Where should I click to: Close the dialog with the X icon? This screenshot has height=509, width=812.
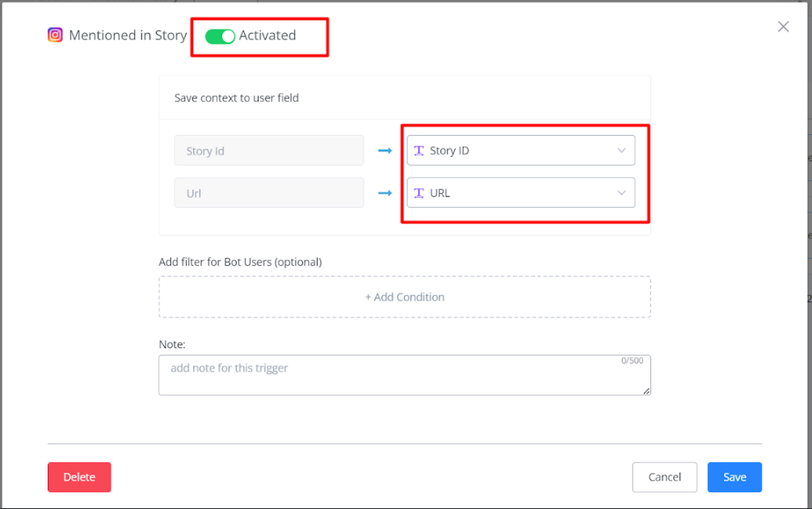[x=783, y=27]
